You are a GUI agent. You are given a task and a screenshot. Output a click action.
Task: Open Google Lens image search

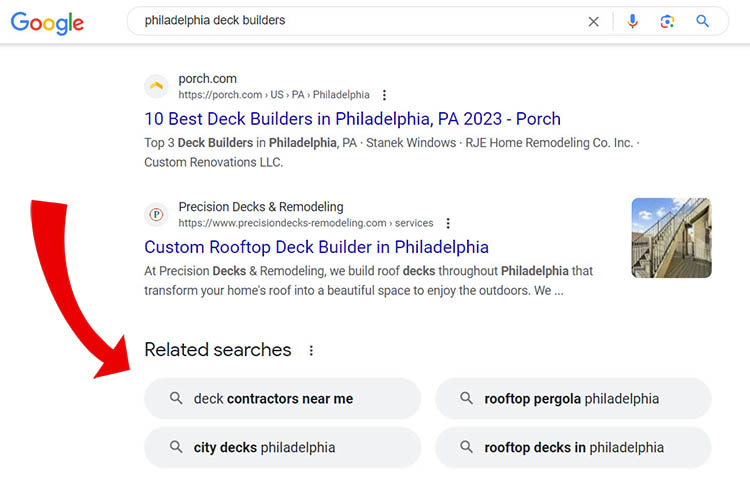(x=667, y=21)
